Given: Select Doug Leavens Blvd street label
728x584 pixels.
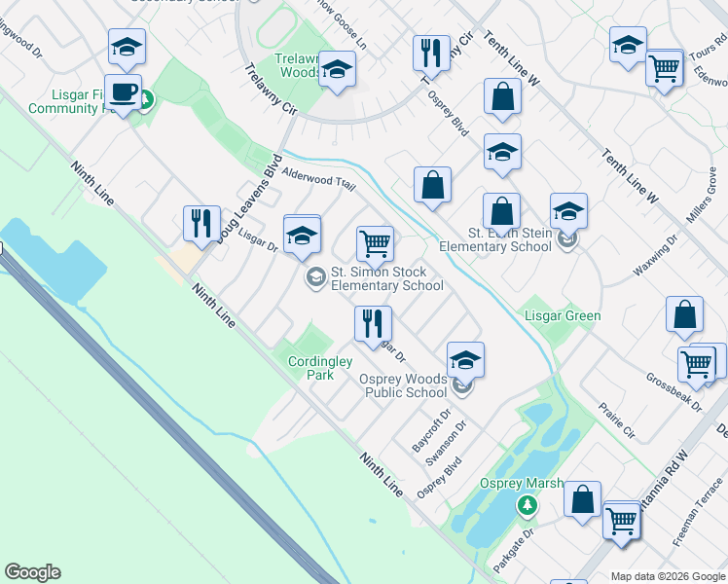Looking at the screenshot, I should coord(250,200).
